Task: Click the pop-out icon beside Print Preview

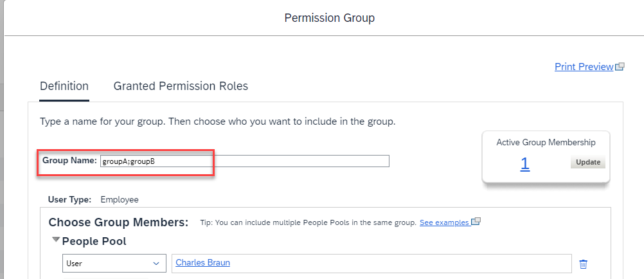Action: point(620,67)
